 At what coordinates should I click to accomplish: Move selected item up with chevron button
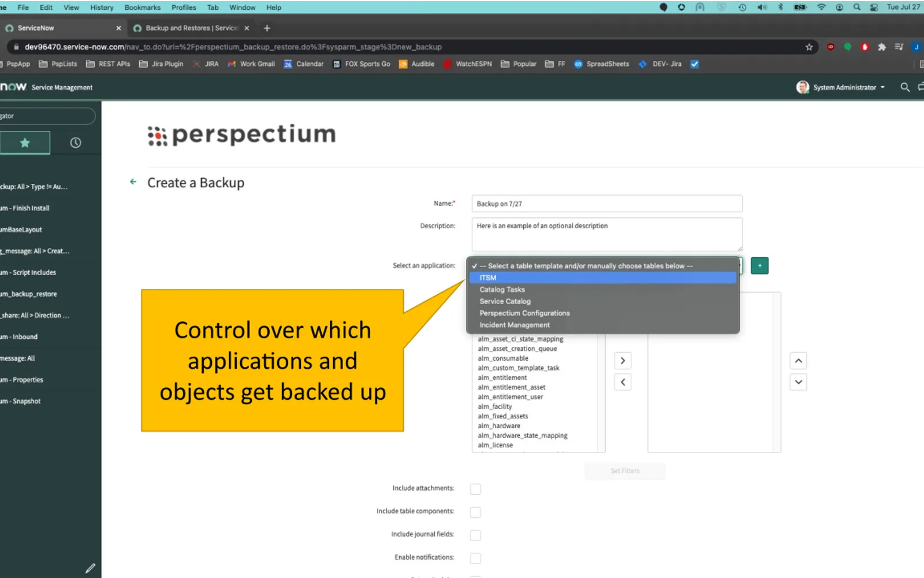pos(798,361)
